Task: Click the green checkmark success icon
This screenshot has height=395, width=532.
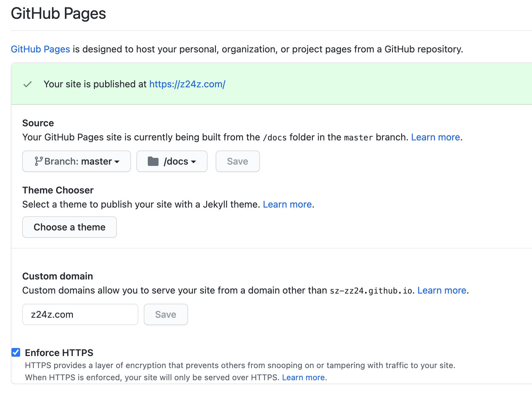Action: click(28, 84)
